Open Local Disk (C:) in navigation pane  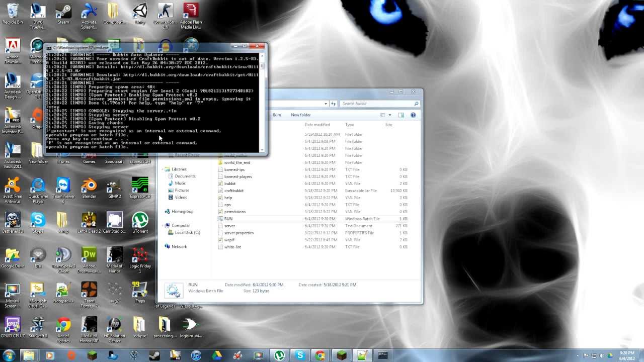pyautogui.click(x=187, y=233)
